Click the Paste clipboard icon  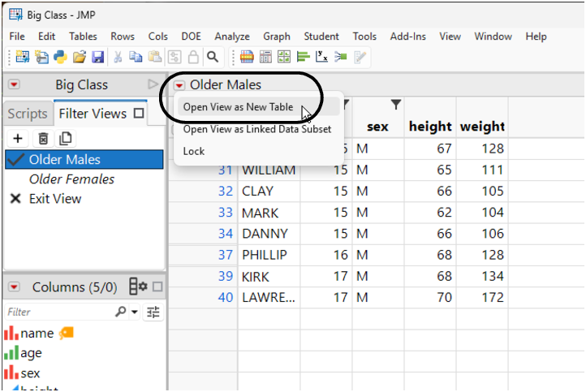tap(155, 57)
